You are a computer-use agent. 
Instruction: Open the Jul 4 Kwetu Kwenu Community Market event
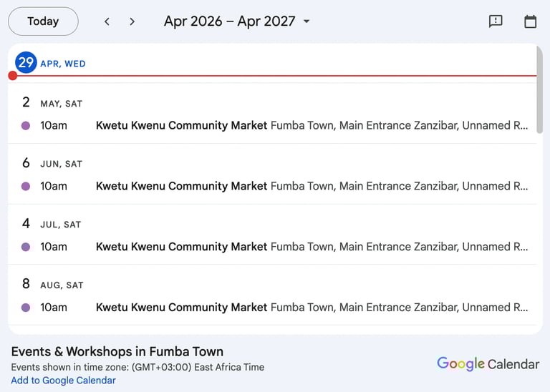[182, 248]
